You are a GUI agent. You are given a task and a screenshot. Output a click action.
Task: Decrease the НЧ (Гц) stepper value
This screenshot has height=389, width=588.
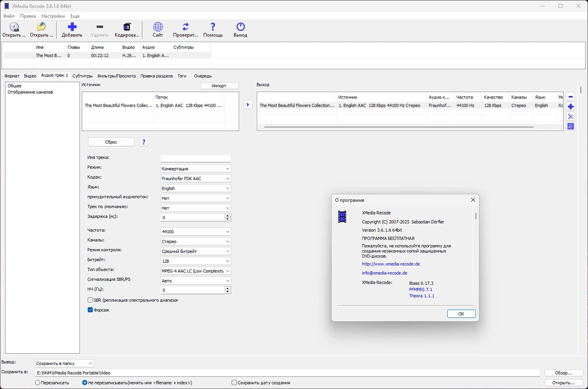[227, 292]
